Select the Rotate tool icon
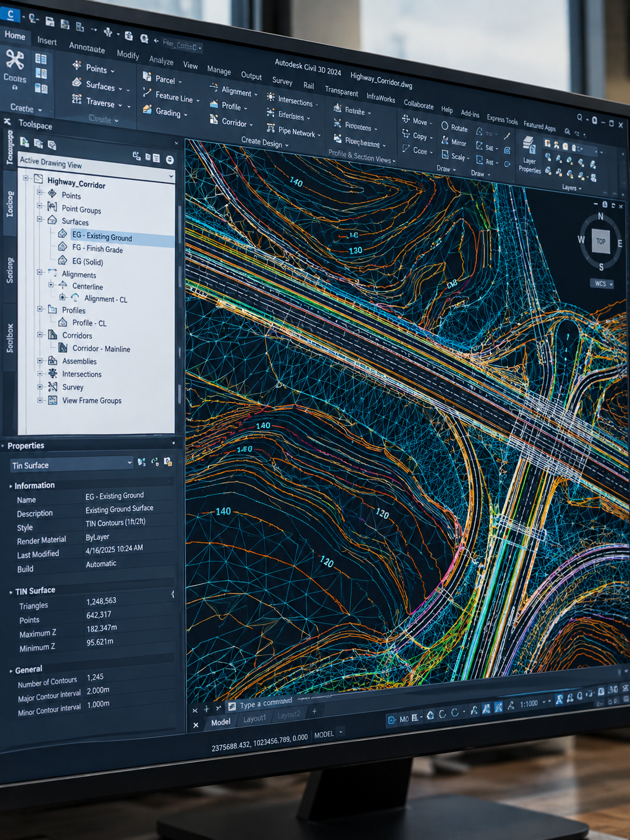The height and width of the screenshot is (840, 630). point(444,126)
